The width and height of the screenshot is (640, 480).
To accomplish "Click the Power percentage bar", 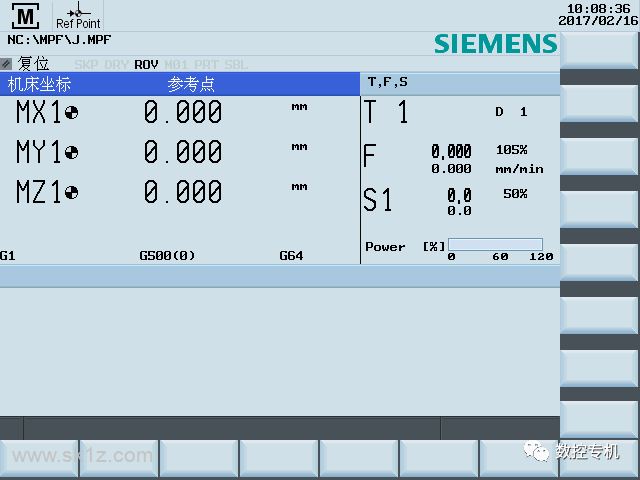I will point(495,244).
